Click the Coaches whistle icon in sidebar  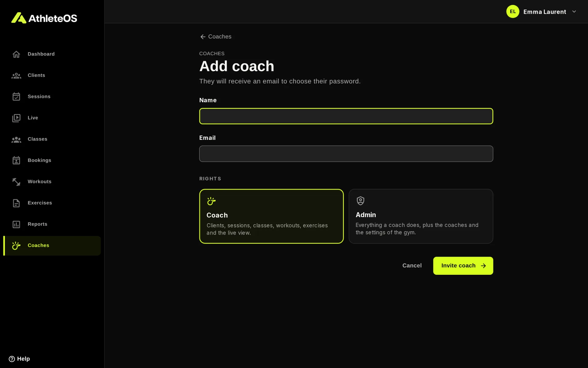pyautogui.click(x=16, y=246)
